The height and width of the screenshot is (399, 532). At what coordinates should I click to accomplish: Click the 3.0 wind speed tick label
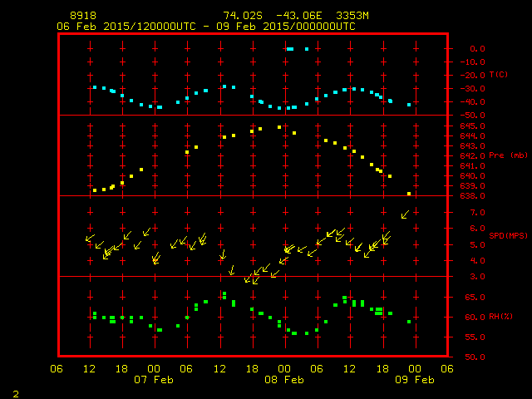click(477, 277)
